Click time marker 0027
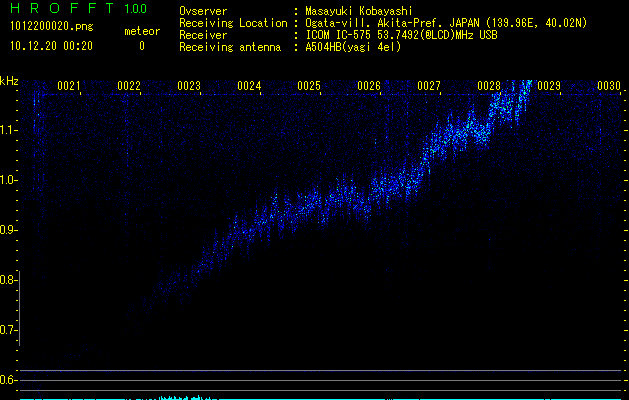This screenshot has height=400, width=629. tap(429, 85)
